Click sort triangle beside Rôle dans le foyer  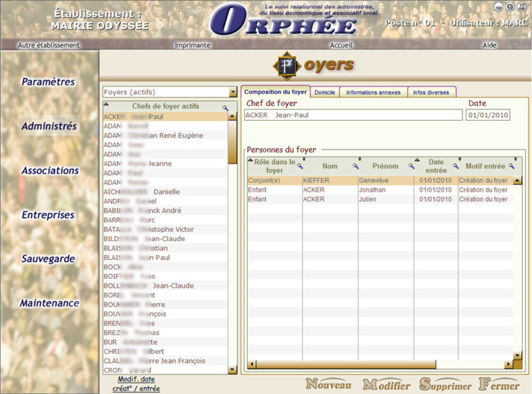[x=251, y=159]
